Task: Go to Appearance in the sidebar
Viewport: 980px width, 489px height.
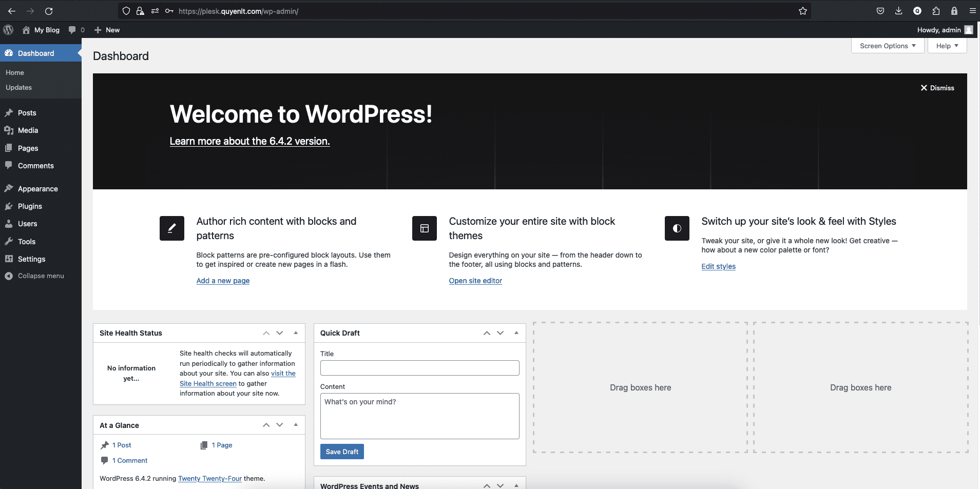Action: click(37, 189)
